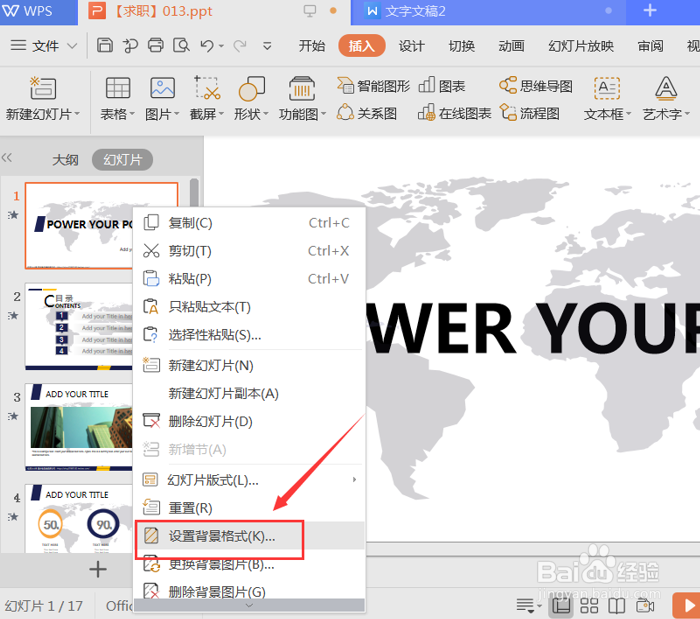Choose 选择性粘贴(S)... in context menu
The height and width of the screenshot is (619, 700).
point(249,335)
